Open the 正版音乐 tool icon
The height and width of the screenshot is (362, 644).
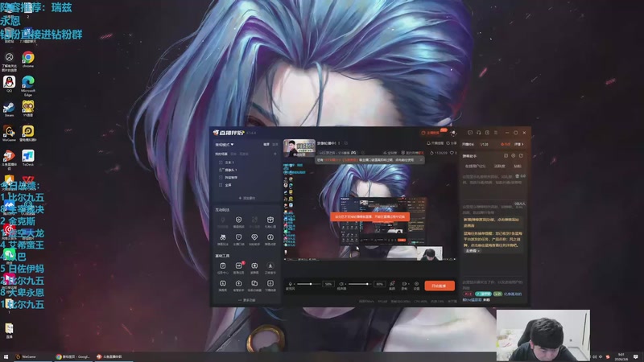270,266
